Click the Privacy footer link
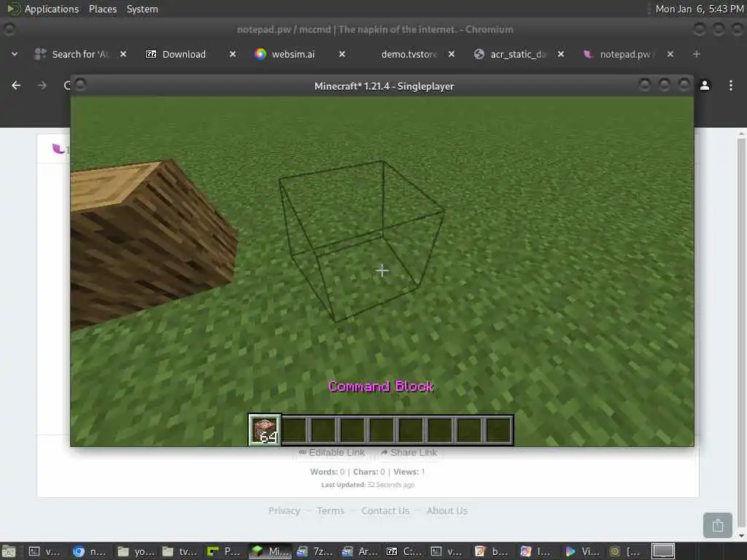Viewport: 747px width, 560px height. click(284, 511)
